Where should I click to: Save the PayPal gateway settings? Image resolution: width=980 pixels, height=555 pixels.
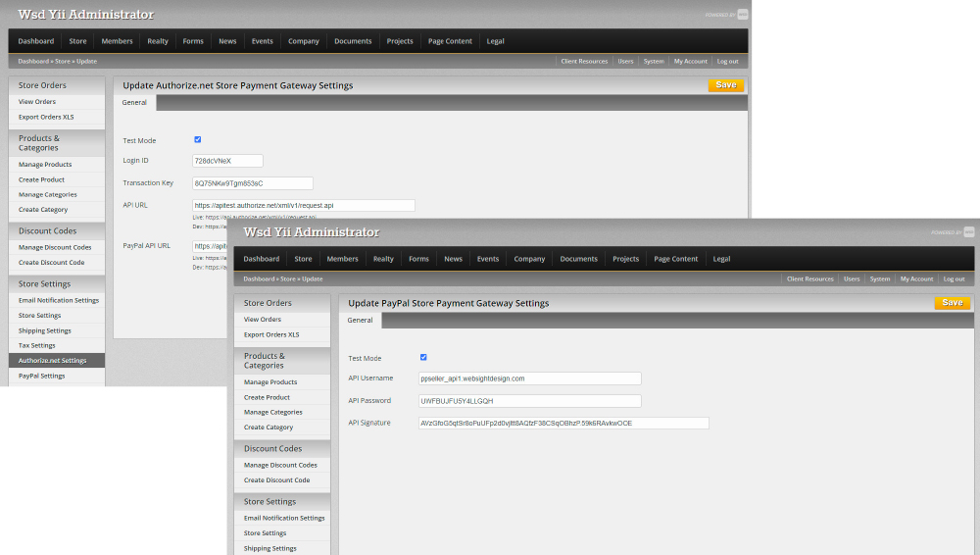click(952, 303)
